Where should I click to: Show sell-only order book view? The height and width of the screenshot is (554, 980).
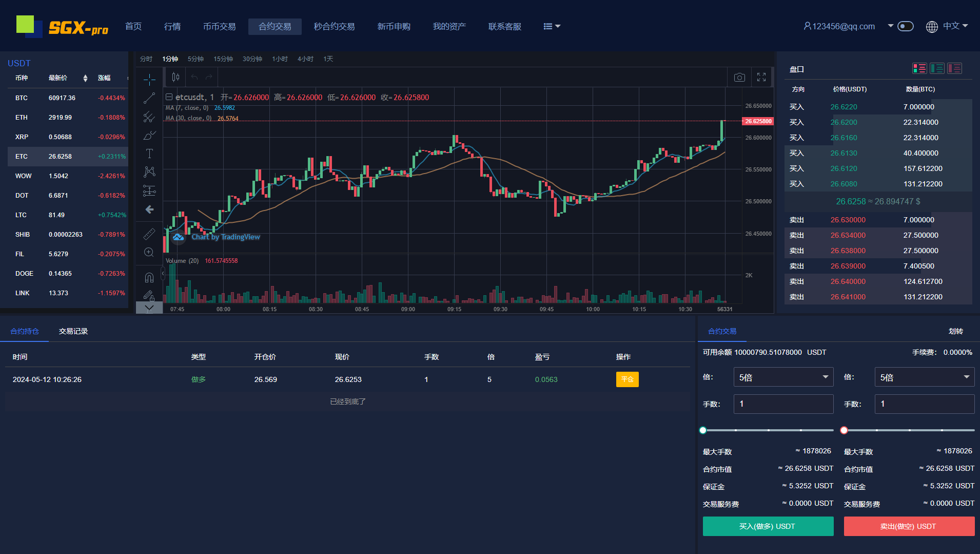[954, 68]
